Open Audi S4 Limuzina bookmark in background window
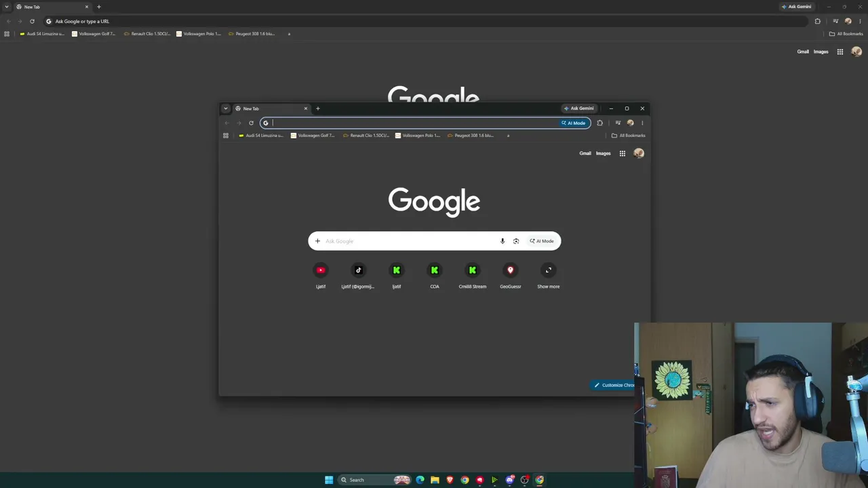 [x=42, y=34]
